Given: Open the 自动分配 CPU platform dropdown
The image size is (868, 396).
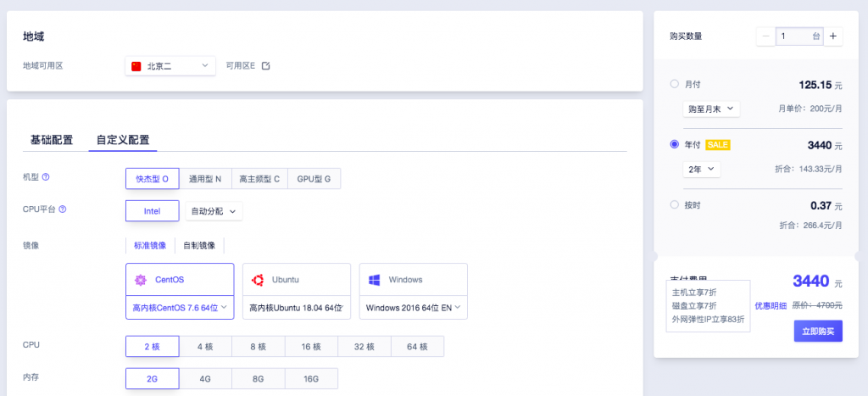Looking at the screenshot, I should tap(214, 210).
